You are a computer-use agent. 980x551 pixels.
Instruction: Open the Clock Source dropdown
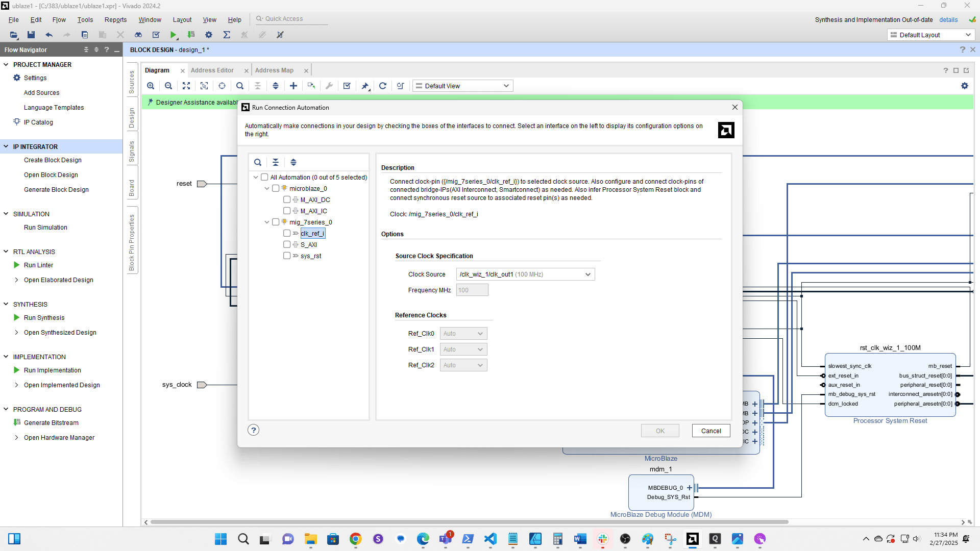point(525,274)
